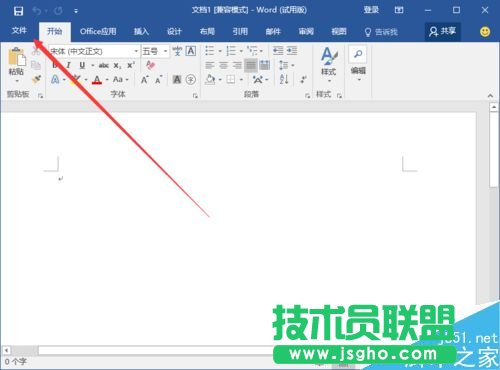Click the Sort A-Z icon

coord(284,79)
